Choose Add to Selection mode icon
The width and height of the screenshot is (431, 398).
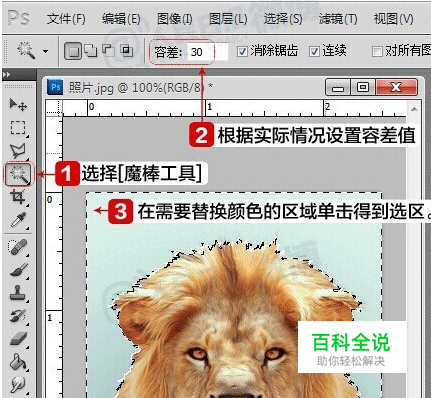[x=90, y=51]
